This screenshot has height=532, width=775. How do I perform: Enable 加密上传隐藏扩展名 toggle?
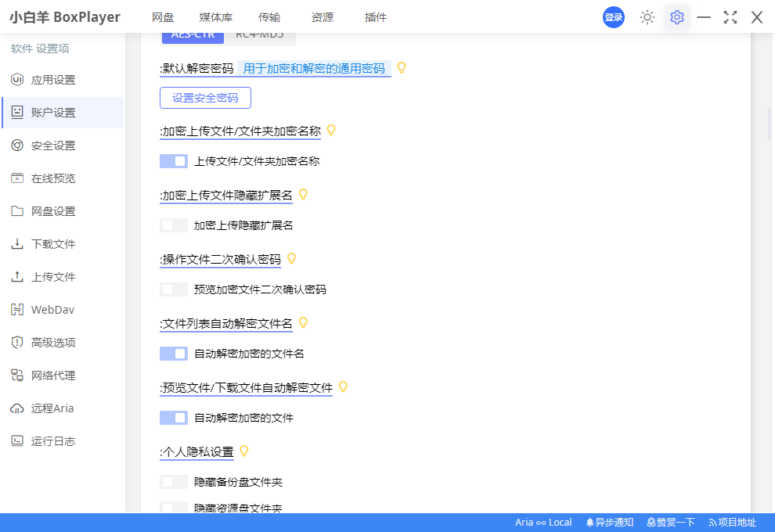(x=174, y=225)
